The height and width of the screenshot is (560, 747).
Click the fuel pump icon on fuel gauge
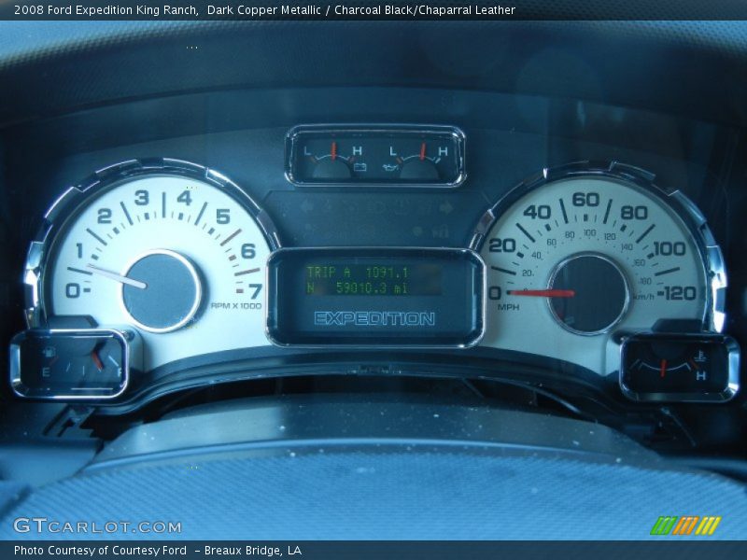pos(49,353)
